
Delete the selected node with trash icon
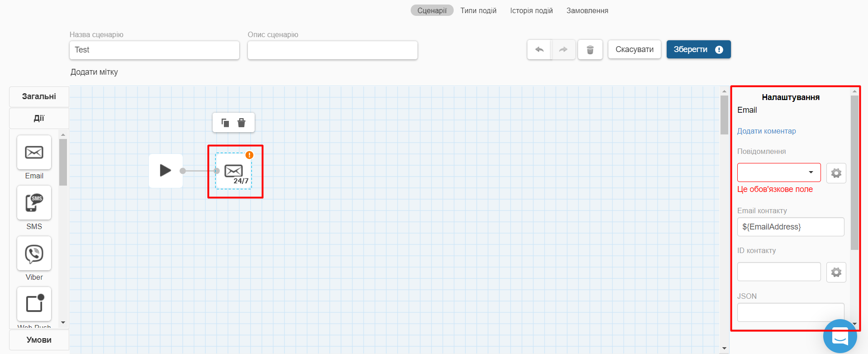[x=242, y=123]
